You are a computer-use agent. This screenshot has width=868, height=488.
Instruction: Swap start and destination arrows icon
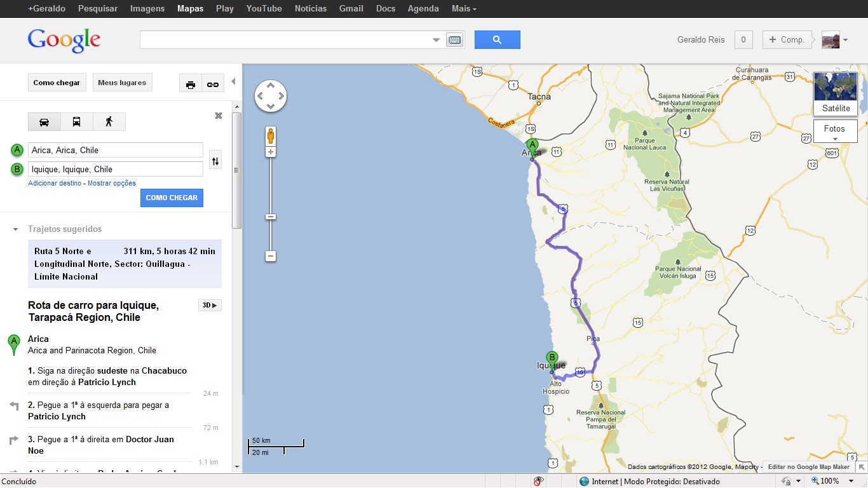coord(215,161)
